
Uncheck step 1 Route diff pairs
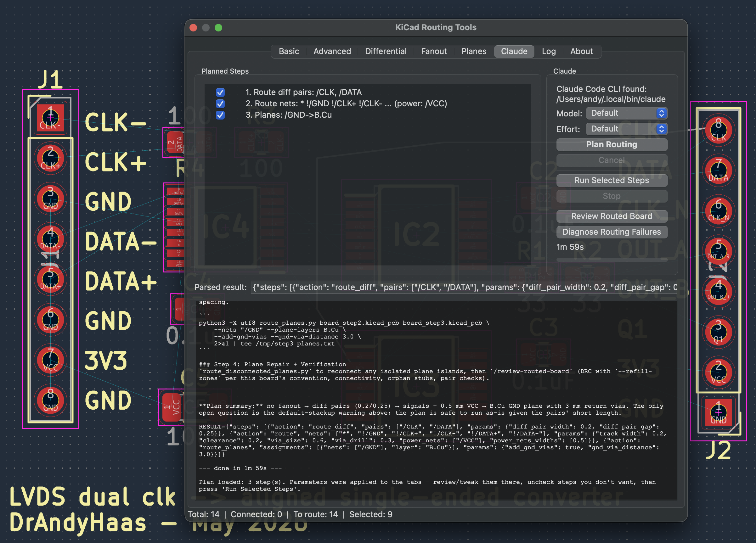(x=220, y=92)
